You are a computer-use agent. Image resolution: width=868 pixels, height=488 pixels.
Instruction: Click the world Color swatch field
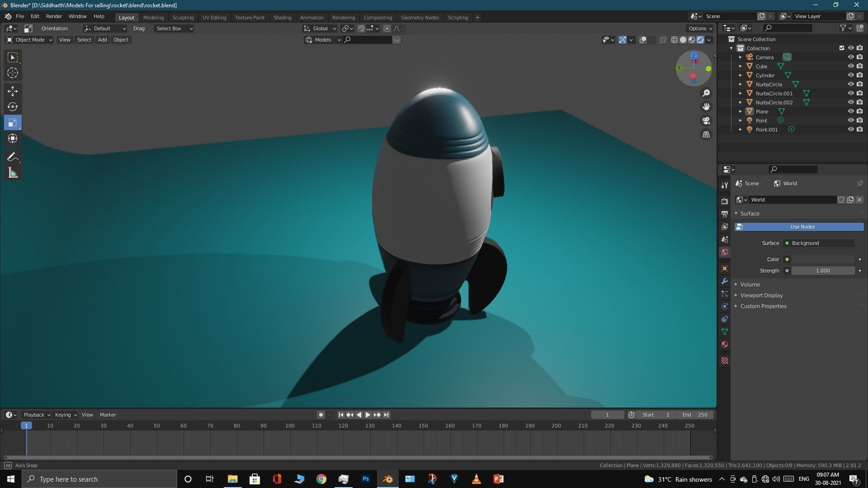(x=822, y=259)
